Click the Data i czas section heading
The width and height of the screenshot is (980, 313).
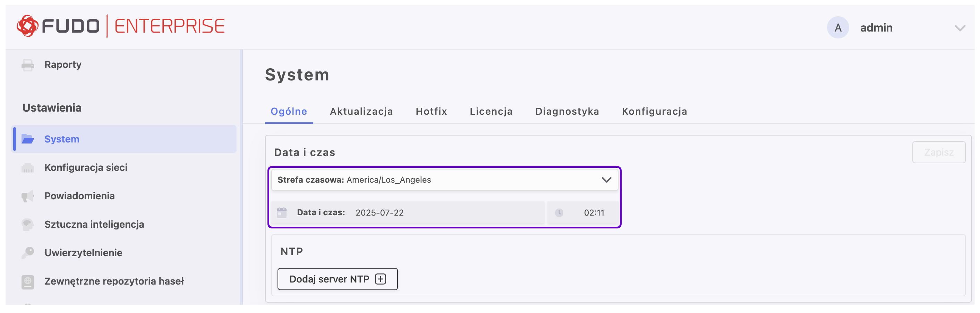(305, 152)
